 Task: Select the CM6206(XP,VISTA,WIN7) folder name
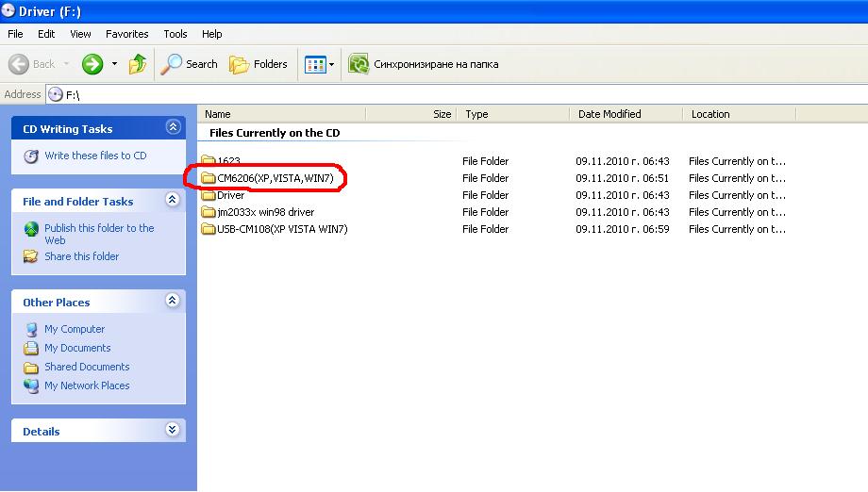pyautogui.click(x=275, y=178)
